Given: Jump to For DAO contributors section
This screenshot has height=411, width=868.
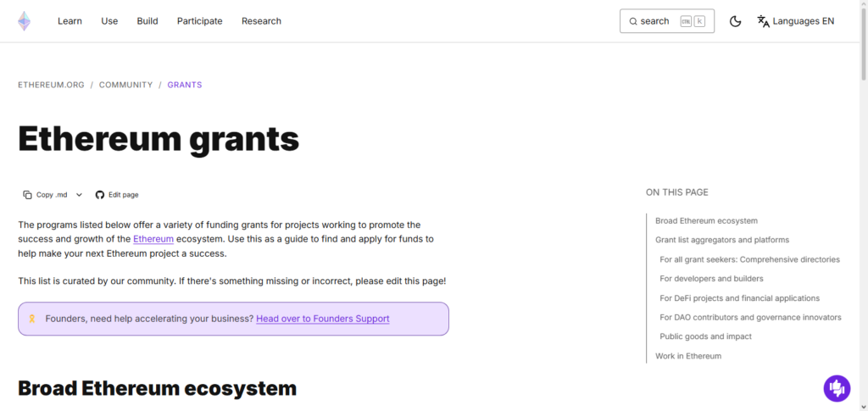Looking at the screenshot, I should click(751, 318).
